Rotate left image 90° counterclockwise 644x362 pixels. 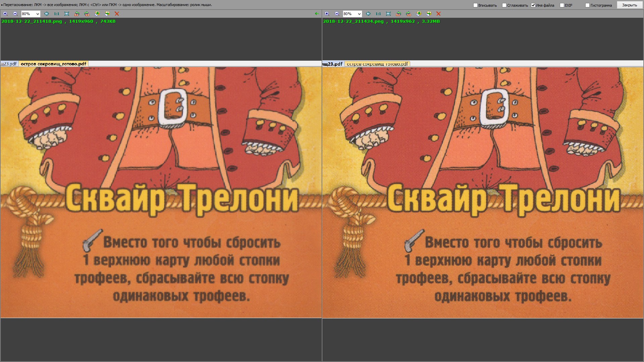[x=77, y=14]
